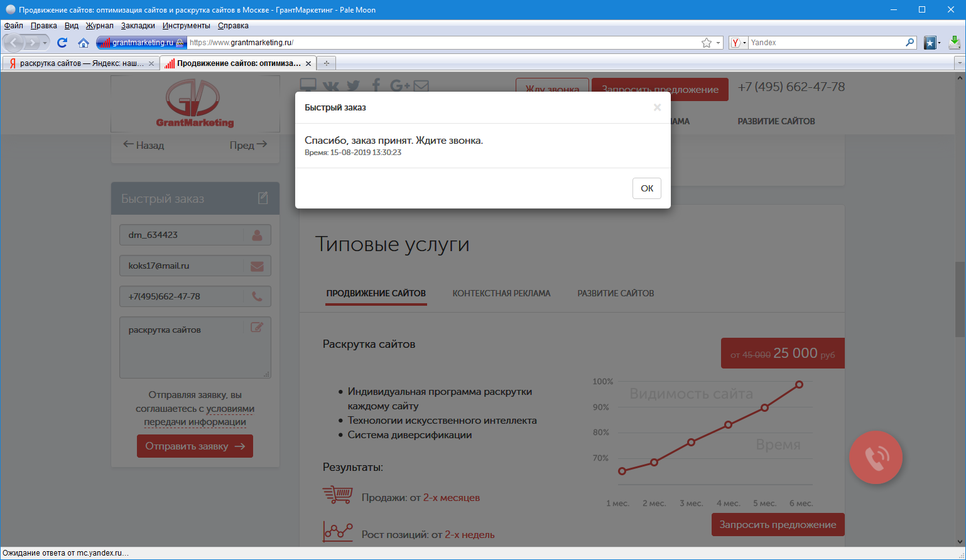
Task: Open the Yandex search engine selector
Action: 738,43
